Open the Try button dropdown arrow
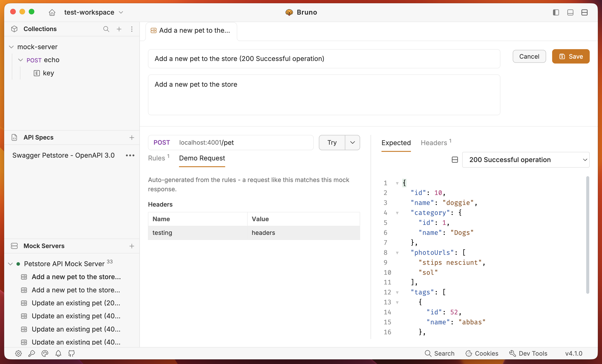Image resolution: width=602 pixels, height=364 pixels. click(x=352, y=142)
